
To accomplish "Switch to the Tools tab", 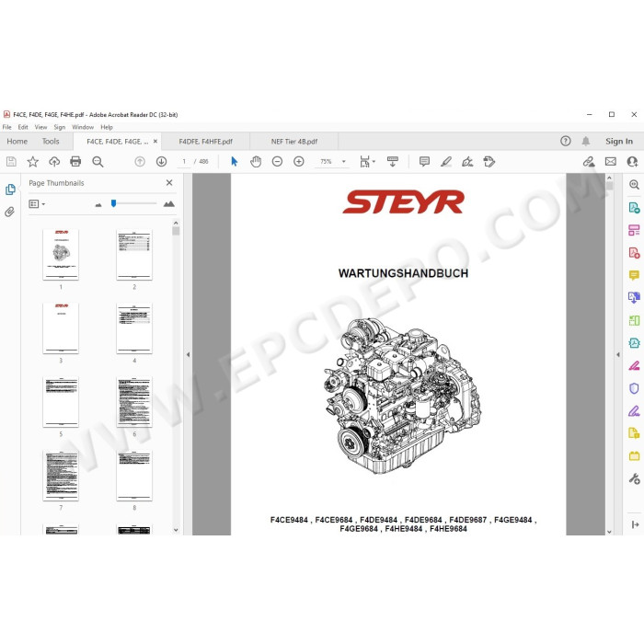I will tap(51, 142).
